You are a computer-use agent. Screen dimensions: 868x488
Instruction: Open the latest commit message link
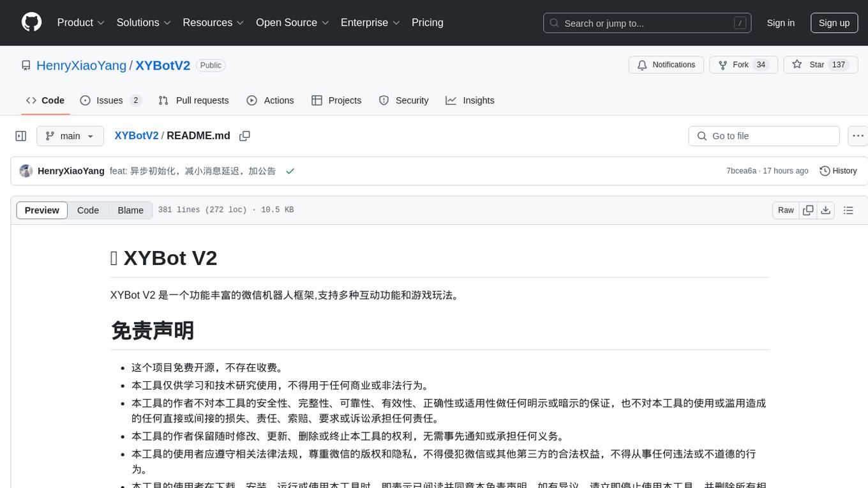pyautogui.click(x=193, y=171)
